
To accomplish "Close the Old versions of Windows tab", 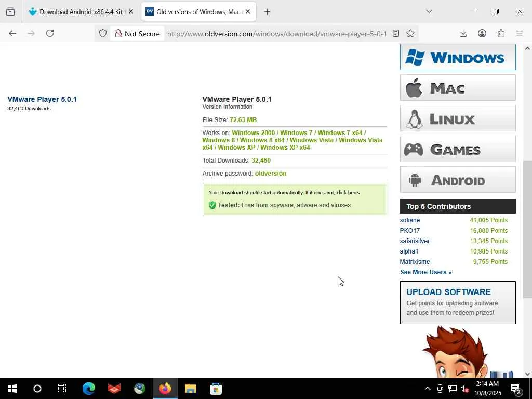I will [248, 12].
